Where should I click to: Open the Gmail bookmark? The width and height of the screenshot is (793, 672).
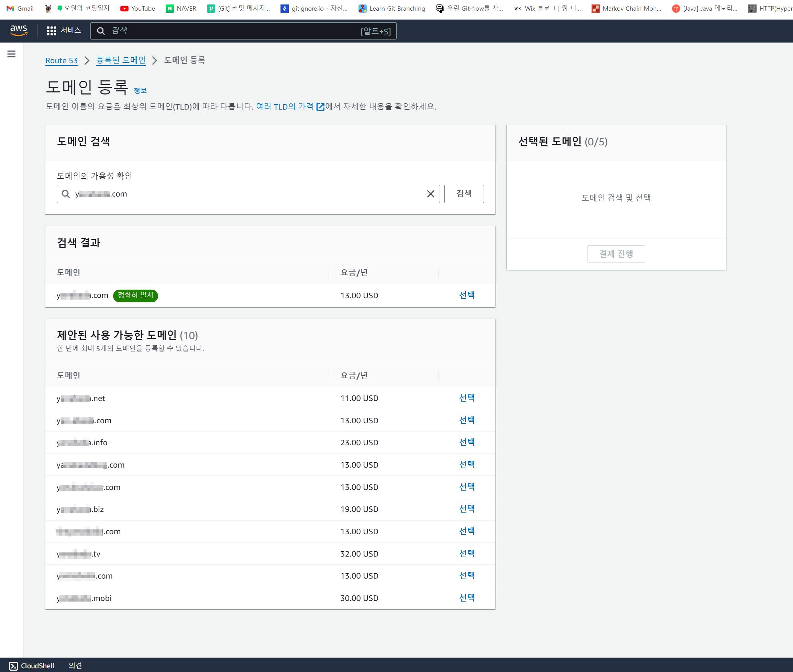tap(20, 8)
